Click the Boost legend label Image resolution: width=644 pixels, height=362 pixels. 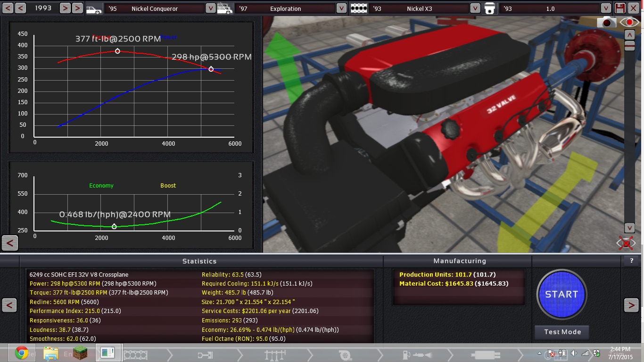168,186
